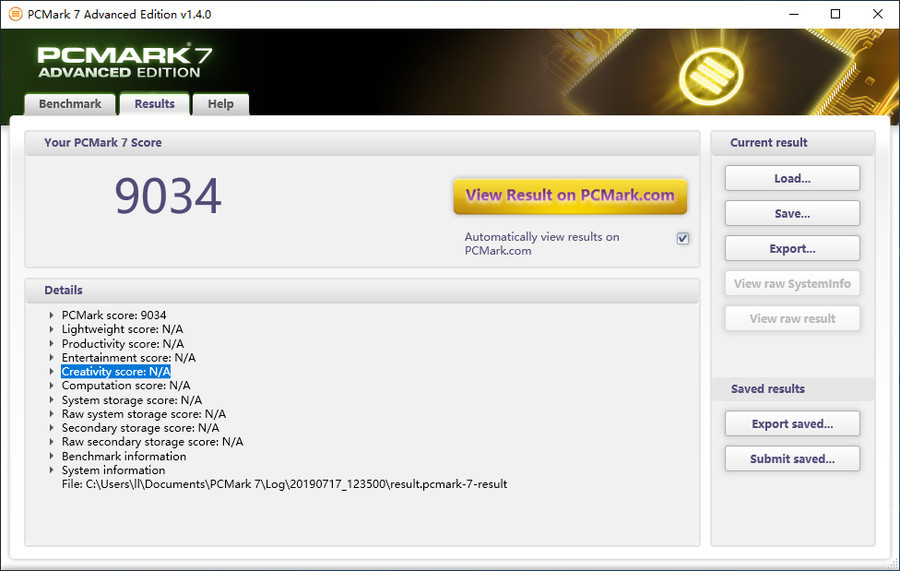The image size is (900, 571).
Task: Open the Help tab
Action: [220, 104]
